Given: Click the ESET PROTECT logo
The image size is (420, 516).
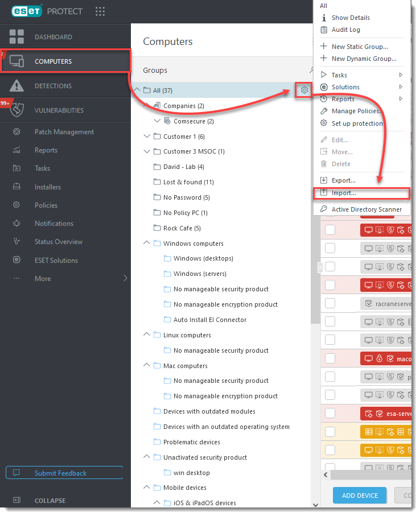Looking at the screenshot, I should [47, 11].
